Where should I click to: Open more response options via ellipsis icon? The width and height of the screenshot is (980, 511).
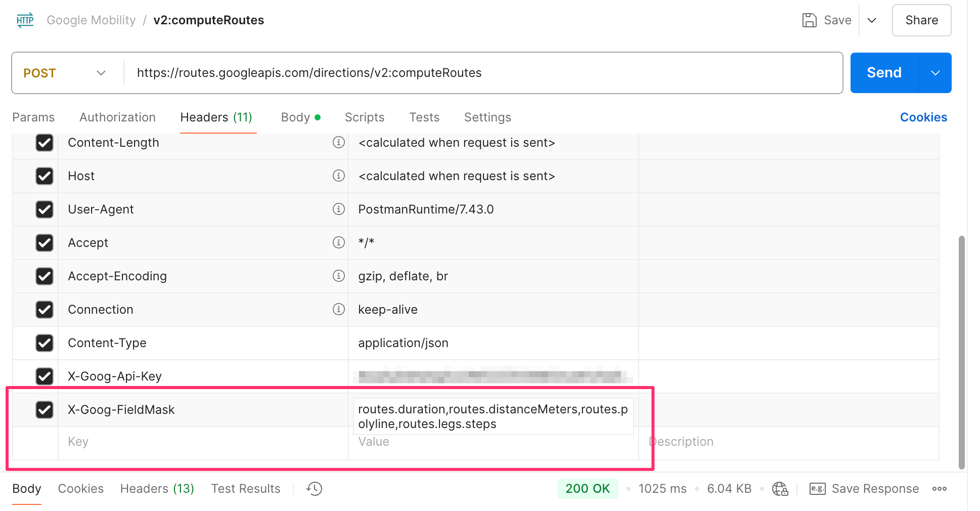(940, 489)
